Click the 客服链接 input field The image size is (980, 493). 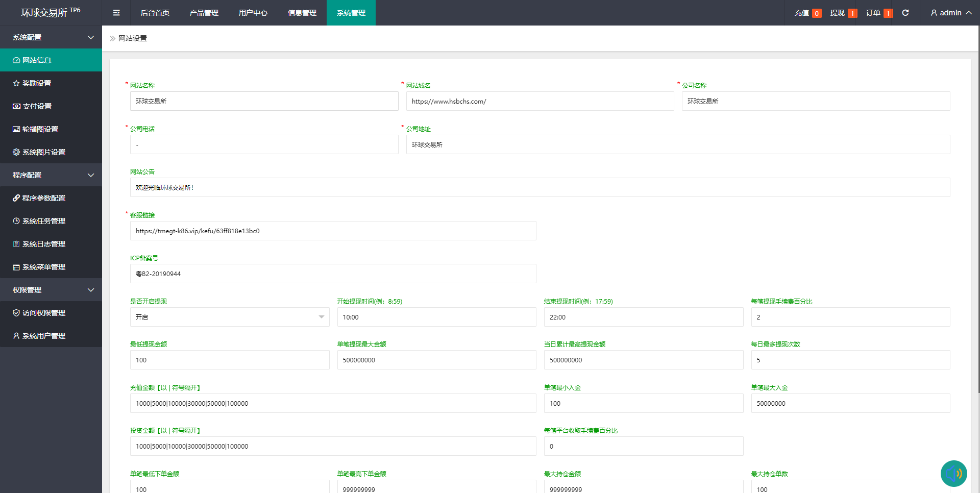pyautogui.click(x=333, y=231)
